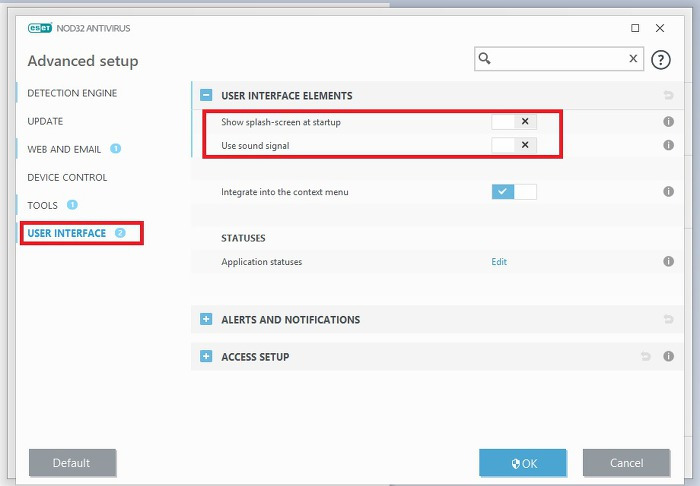Toggle Use sound signal switch
Viewport: 700px width, 486px height.
[514, 145]
